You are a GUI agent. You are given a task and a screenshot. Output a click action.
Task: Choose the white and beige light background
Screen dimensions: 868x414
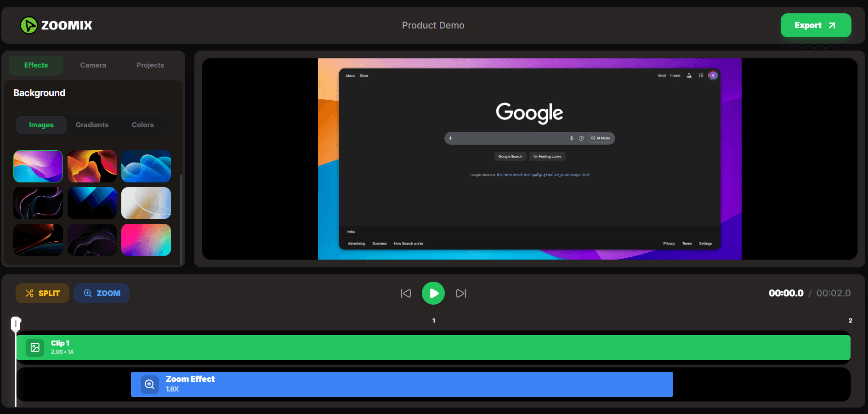pyautogui.click(x=146, y=203)
